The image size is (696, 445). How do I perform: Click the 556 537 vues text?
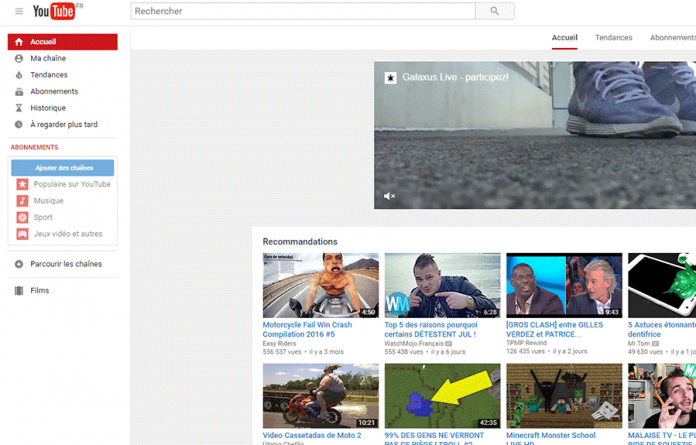tap(282, 352)
